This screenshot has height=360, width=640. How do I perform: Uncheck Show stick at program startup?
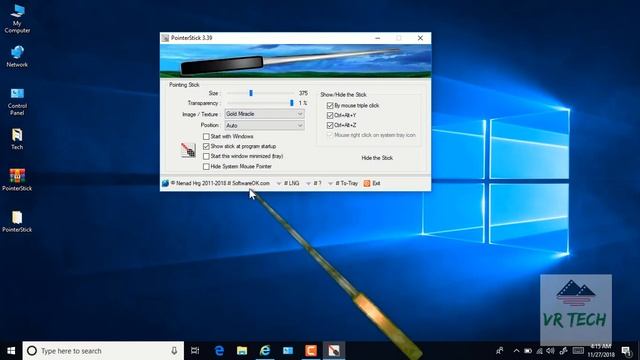pyautogui.click(x=206, y=146)
